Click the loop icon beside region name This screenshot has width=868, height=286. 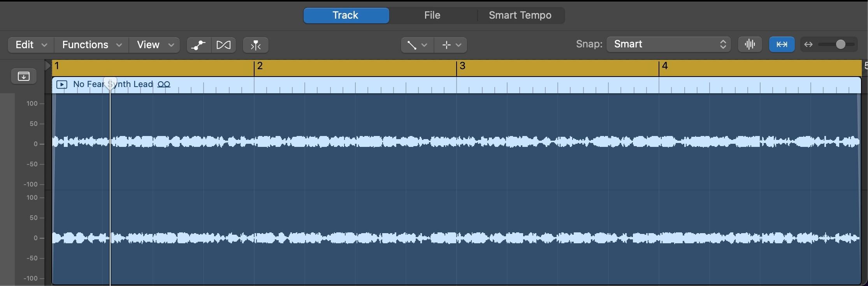click(164, 84)
